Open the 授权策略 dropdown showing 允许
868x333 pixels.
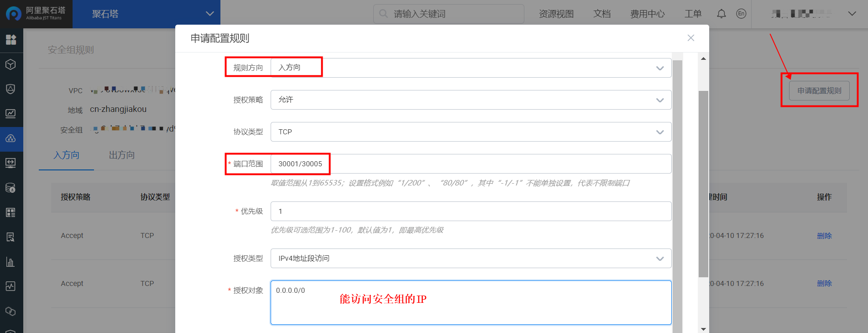tap(471, 100)
